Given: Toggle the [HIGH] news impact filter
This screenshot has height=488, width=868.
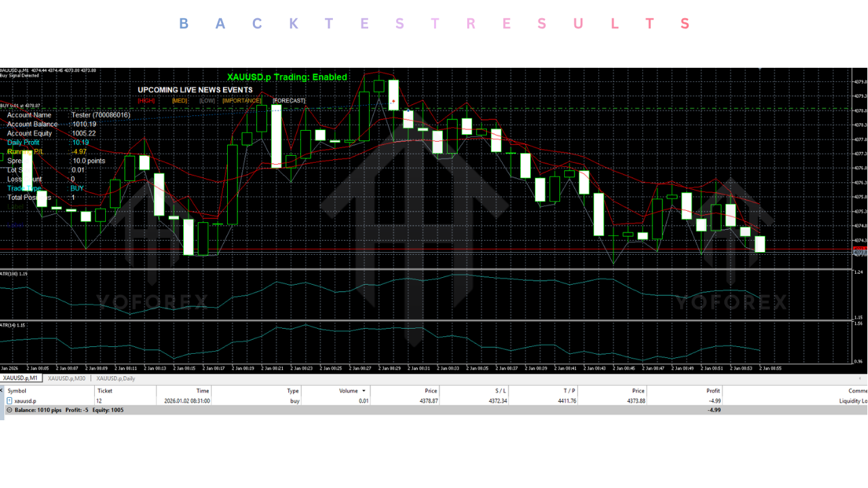Looking at the screenshot, I should 146,101.
